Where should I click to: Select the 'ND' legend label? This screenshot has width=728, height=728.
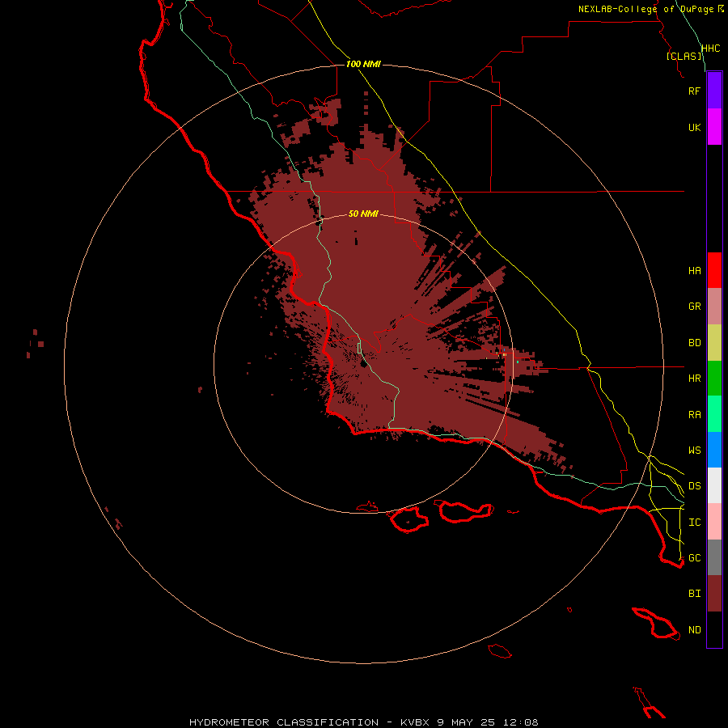coord(694,630)
